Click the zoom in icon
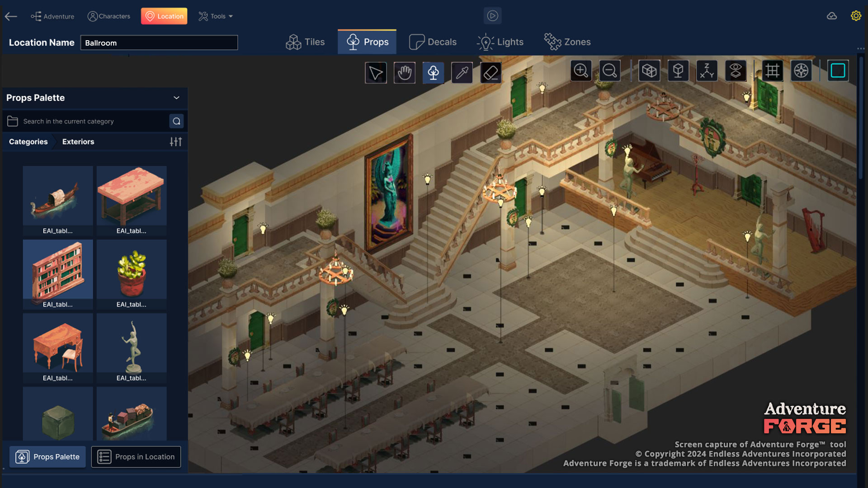868x488 pixels. [581, 70]
